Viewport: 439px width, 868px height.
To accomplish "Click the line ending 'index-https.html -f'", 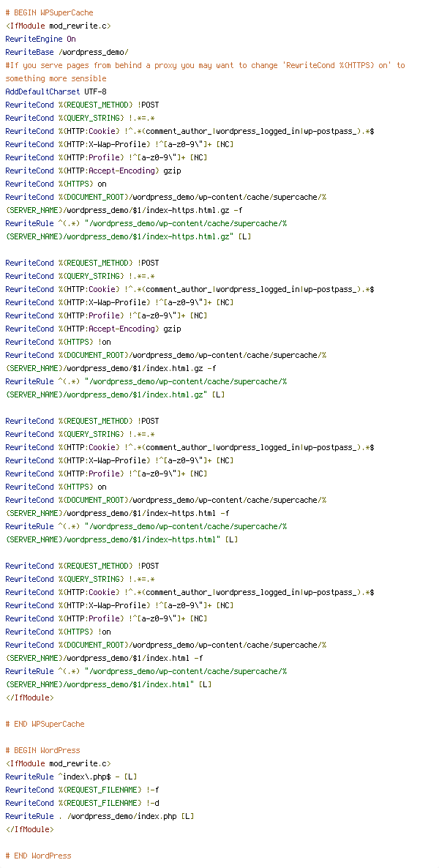I will point(117,514).
